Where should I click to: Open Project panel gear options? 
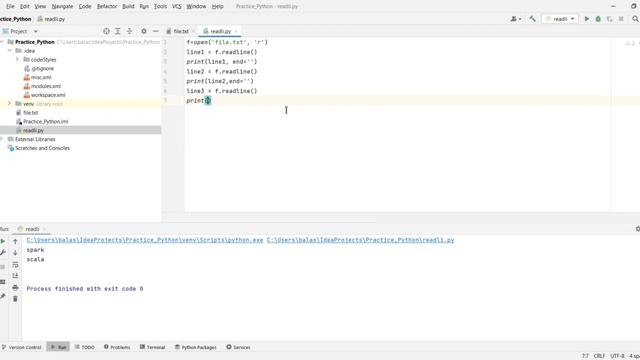[144, 31]
